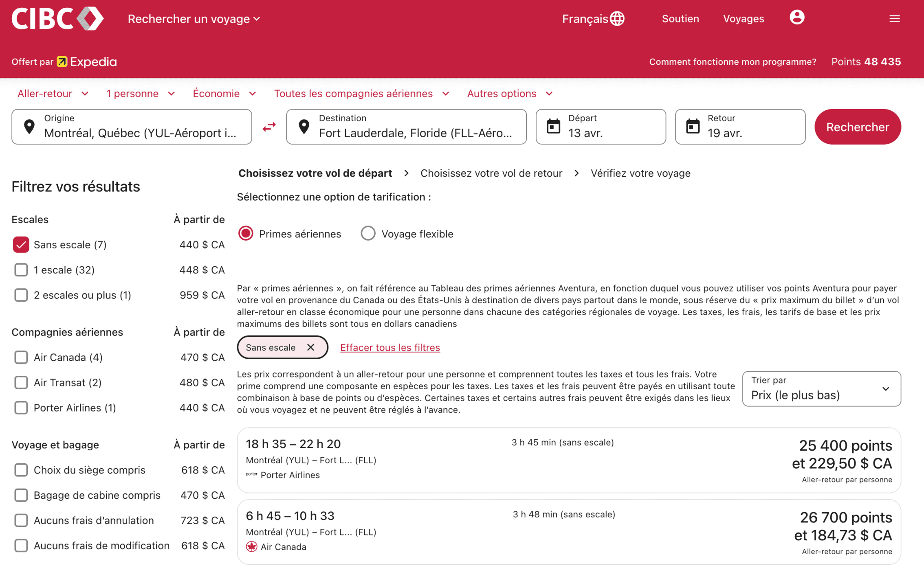This screenshot has height=570, width=924.
Task: Open the Rechercher un voyage dropdown
Action: pyautogui.click(x=194, y=19)
